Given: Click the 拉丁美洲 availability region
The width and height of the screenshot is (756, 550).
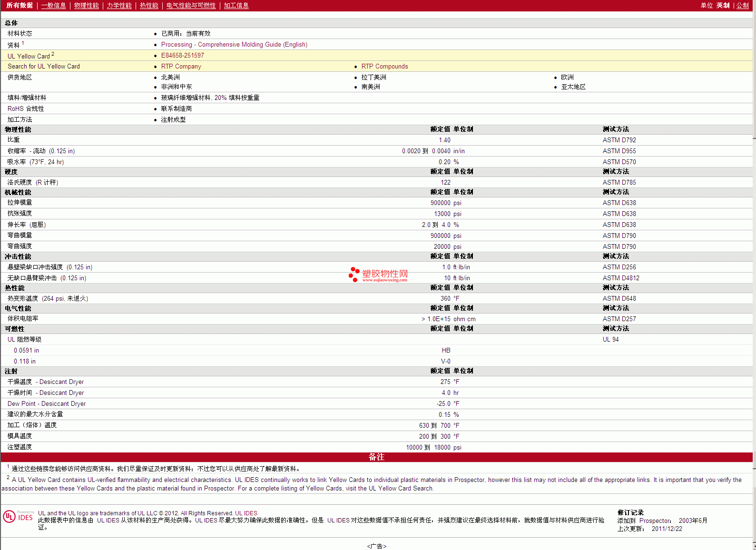Looking at the screenshot, I should (373, 77).
